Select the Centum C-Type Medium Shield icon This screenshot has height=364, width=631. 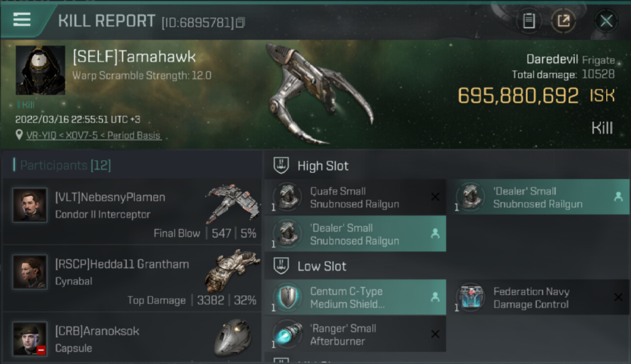click(287, 297)
